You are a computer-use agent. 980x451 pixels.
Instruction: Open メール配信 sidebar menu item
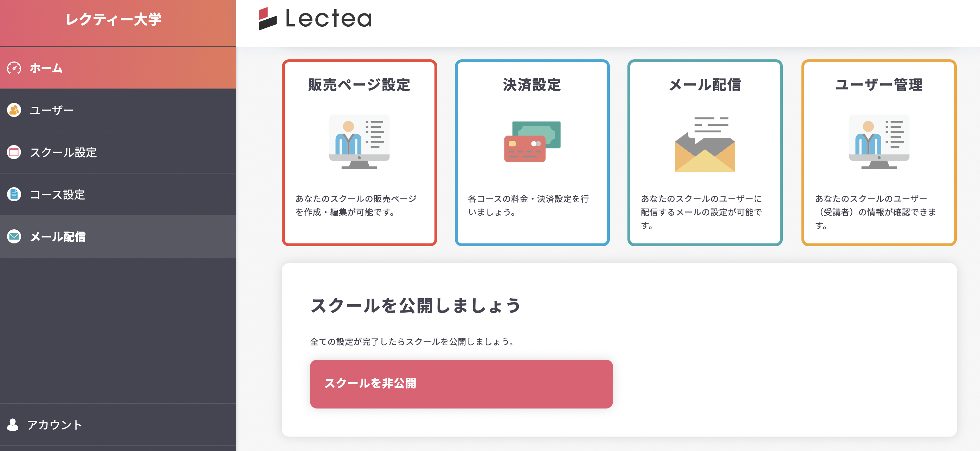[58, 236]
